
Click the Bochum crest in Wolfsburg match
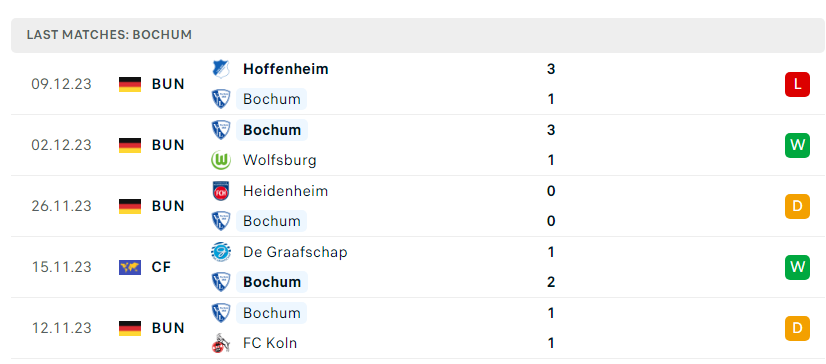point(221,130)
